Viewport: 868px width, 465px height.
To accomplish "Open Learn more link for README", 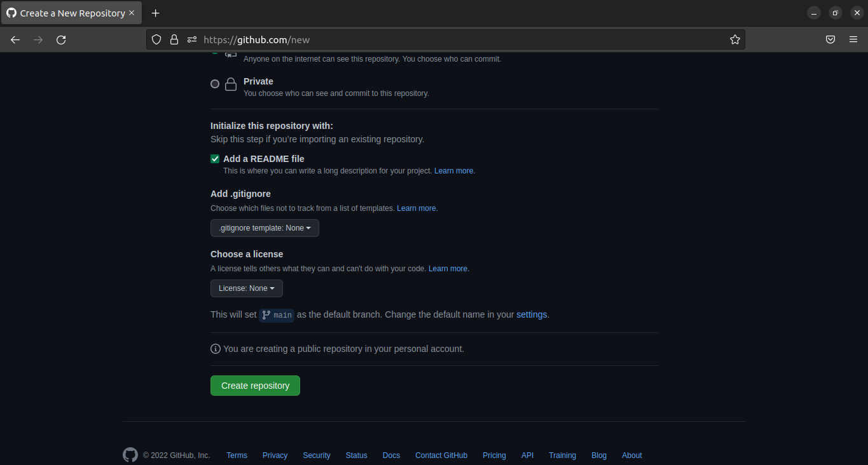I will 454,171.
